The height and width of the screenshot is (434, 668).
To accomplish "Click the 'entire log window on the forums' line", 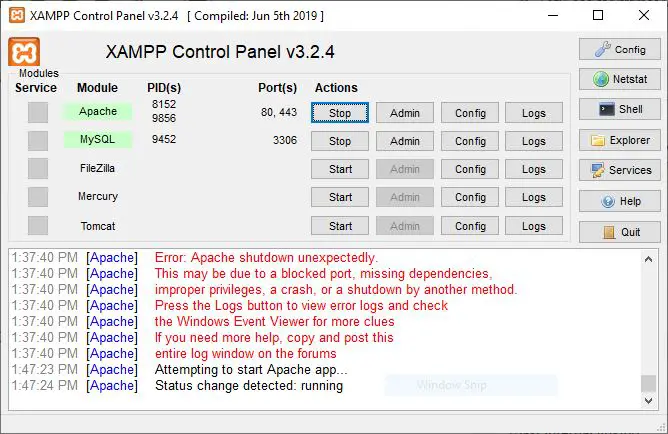I will click(245, 354).
